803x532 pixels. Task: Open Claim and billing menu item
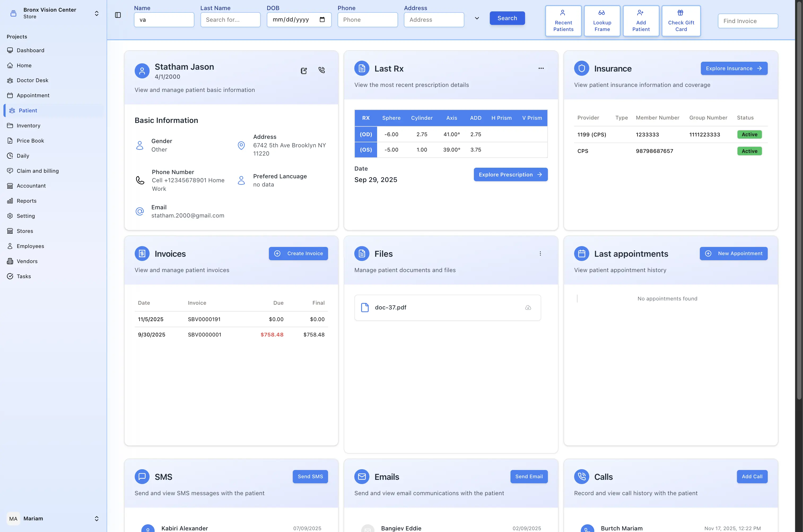(x=38, y=171)
